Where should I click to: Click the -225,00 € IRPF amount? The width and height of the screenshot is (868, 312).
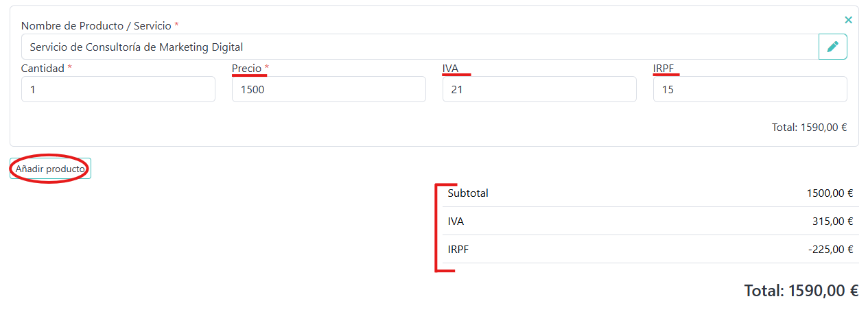click(830, 250)
